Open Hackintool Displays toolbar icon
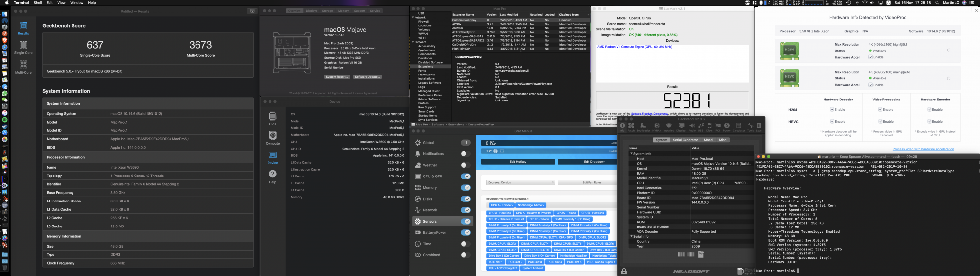The height and width of the screenshot is (276, 980). (681, 127)
